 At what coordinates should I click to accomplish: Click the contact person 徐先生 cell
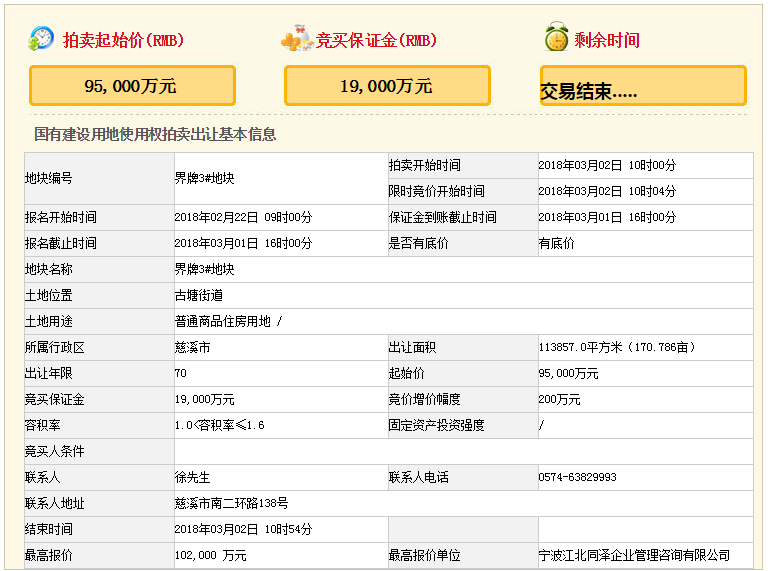(192, 478)
